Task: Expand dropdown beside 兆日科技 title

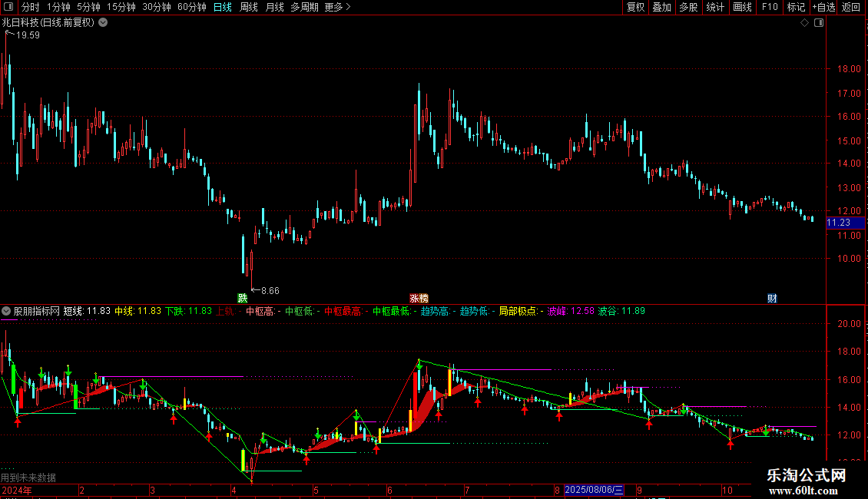Action: tap(103, 22)
